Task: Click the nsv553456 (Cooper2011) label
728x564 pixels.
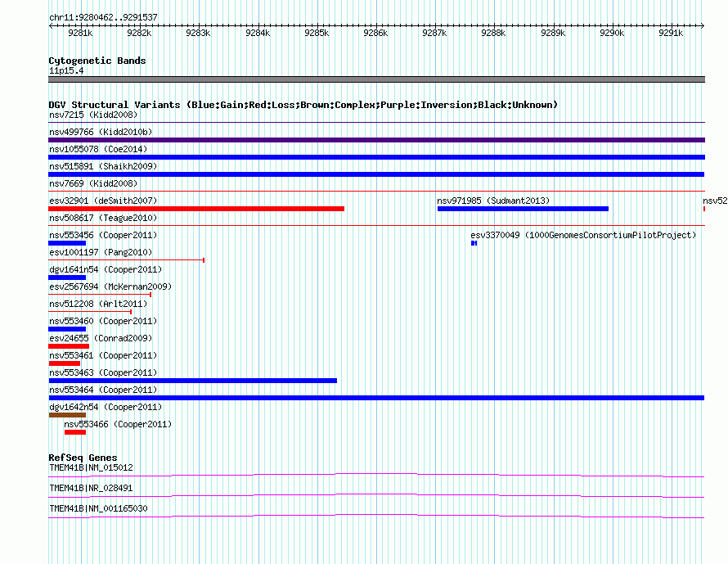Action: [103, 235]
